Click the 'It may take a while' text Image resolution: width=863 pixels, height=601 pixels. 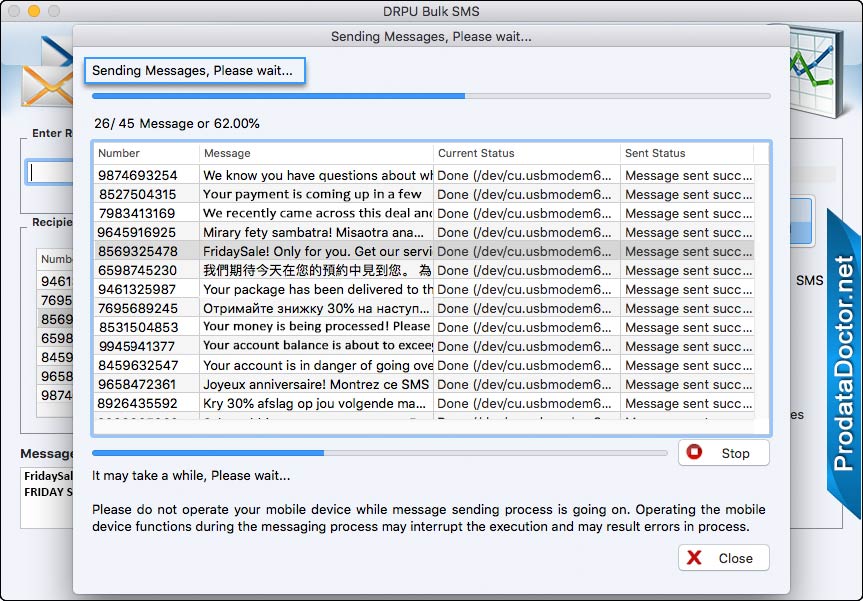[191, 476]
